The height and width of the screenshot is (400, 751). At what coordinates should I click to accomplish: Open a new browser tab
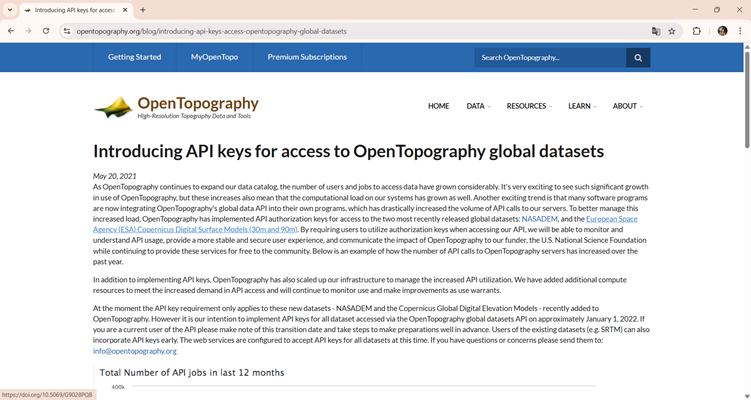(x=143, y=10)
